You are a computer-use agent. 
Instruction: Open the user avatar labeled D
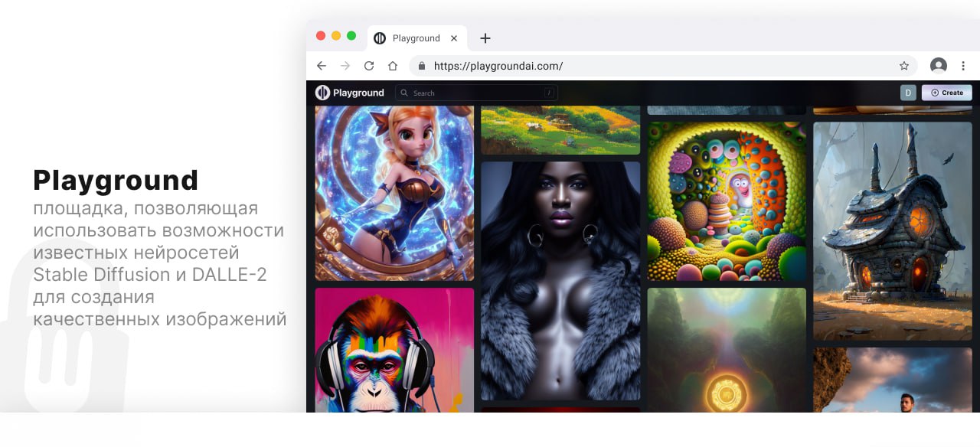point(908,93)
